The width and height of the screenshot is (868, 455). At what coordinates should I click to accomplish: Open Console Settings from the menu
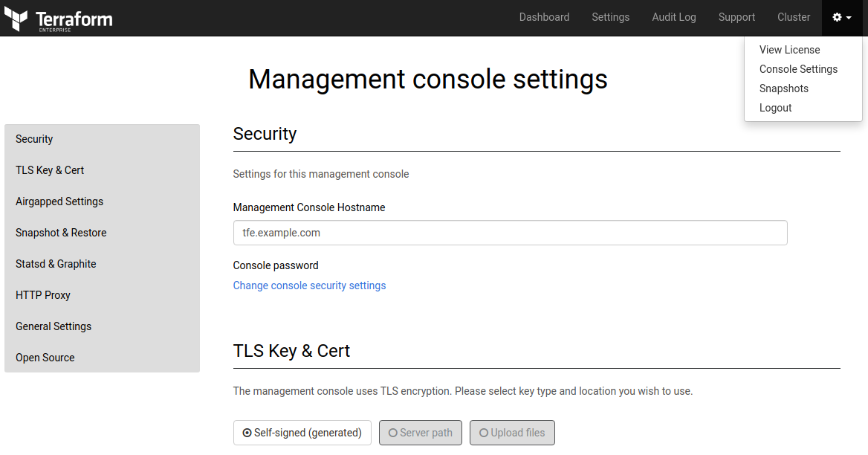798,69
